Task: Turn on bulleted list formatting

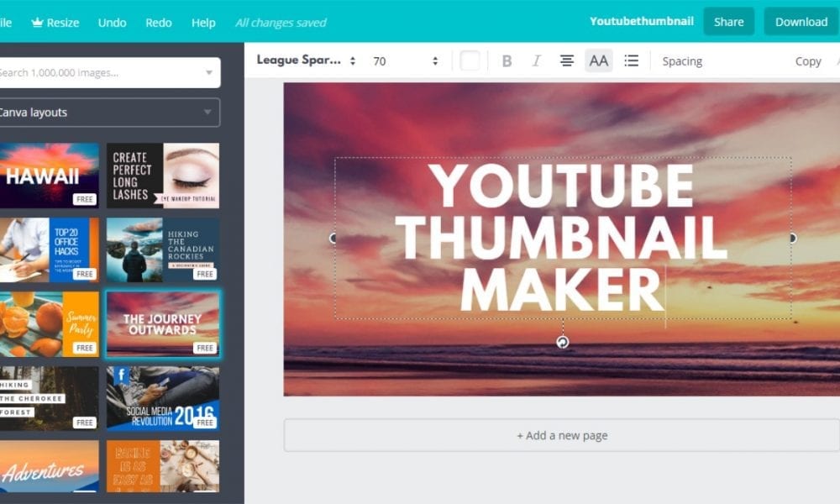Action: click(632, 61)
